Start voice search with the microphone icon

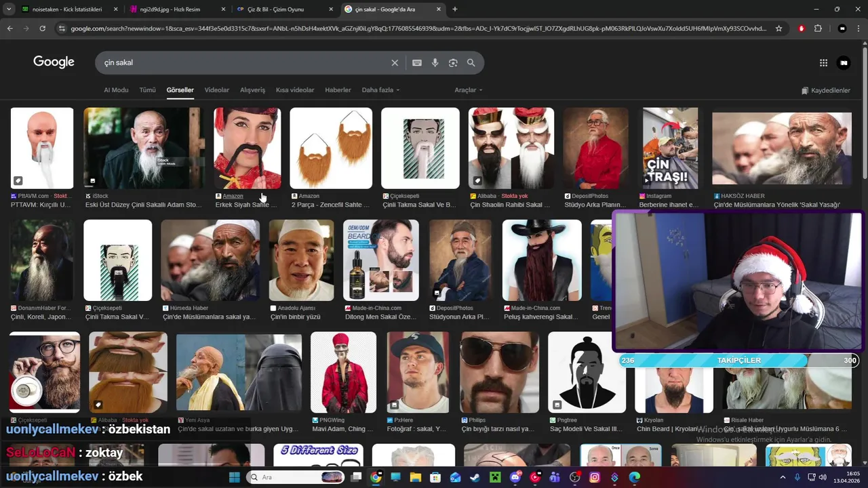[x=435, y=62]
